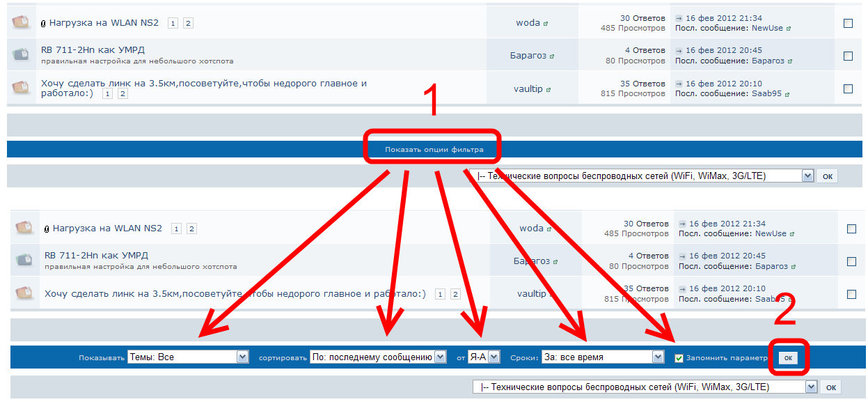Open 'Нагрузка на WLAN NS2' topic in upper list
This screenshot has height=418, width=868.
104,23
